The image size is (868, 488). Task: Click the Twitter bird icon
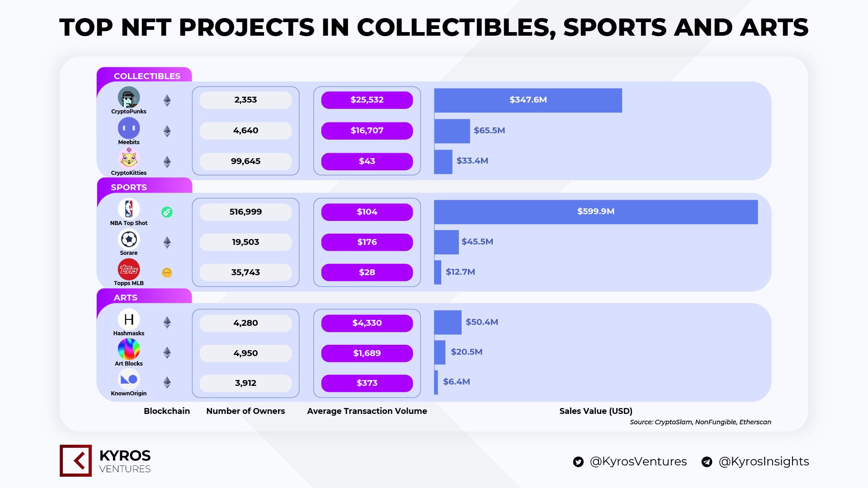coord(578,462)
